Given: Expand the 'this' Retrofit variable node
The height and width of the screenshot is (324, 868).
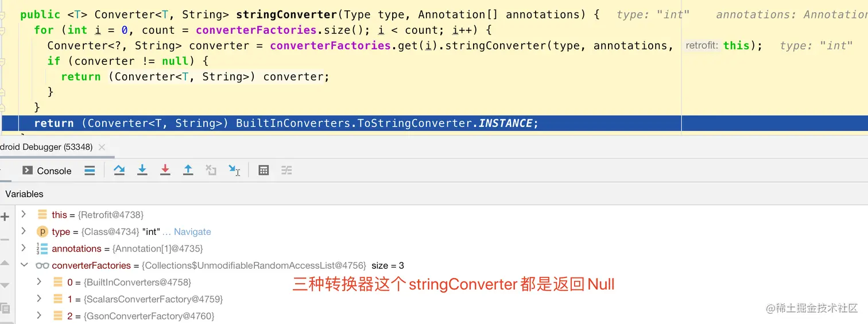Looking at the screenshot, I should [x=24, y=214].
